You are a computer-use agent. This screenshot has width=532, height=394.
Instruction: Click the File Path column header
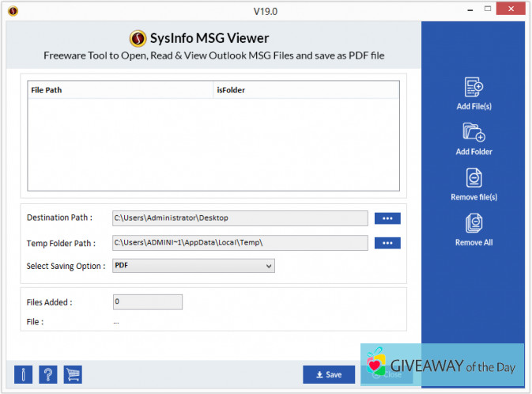point(120,90)
